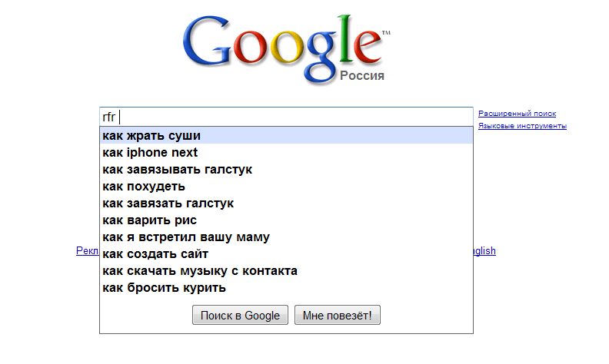Open the "Языковые инструменты" link
This screenshot has width=609, height=364.
point(522,126)
